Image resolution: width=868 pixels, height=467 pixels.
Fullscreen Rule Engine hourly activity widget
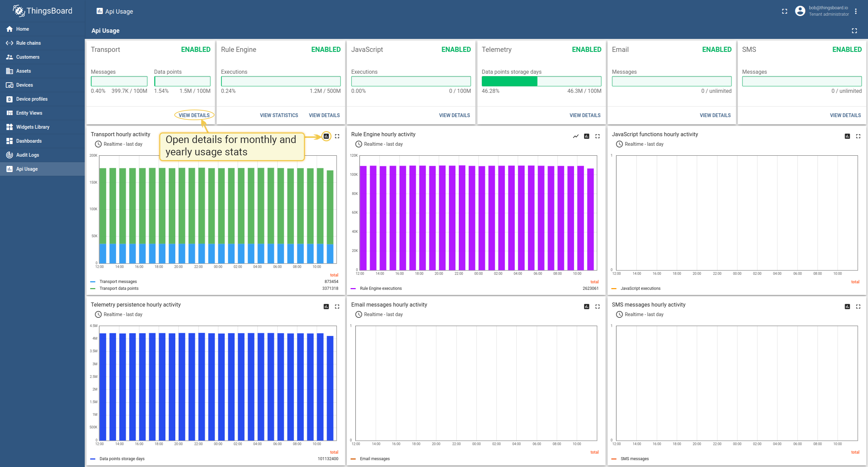click(x=598, y=136)
